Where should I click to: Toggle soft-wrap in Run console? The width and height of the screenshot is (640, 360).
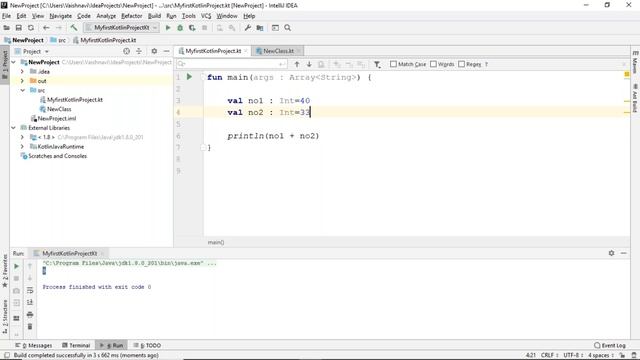click(30, 290)
